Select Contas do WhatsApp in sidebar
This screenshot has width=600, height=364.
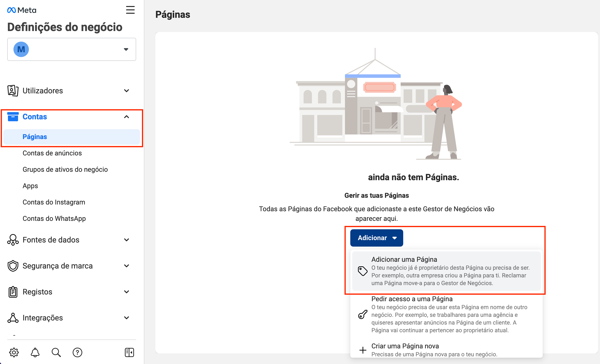[54, 218]
